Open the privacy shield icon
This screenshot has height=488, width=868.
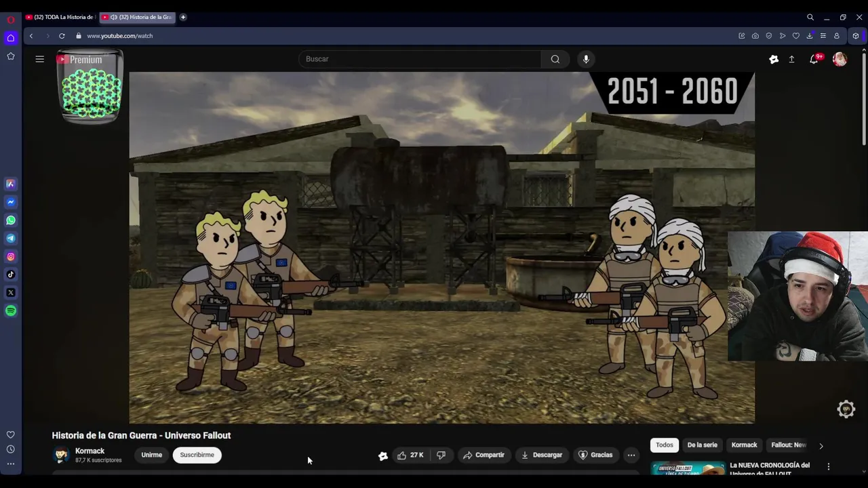tap(769, 36)
